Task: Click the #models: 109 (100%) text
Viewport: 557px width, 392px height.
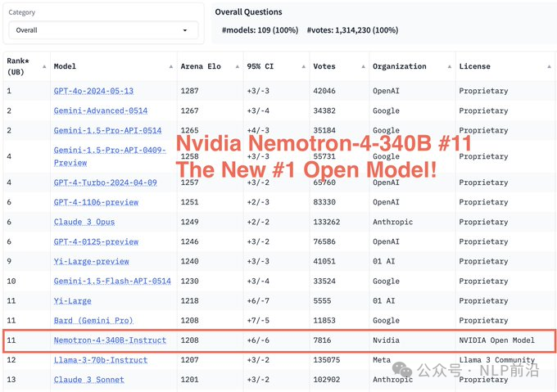Action: click(x=260, y=30)
